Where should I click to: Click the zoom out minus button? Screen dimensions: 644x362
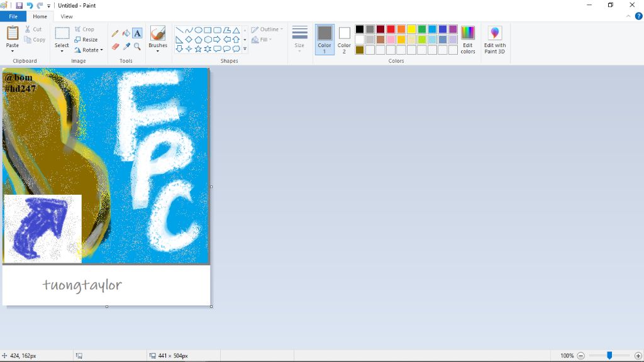click(x=580, y=356)
